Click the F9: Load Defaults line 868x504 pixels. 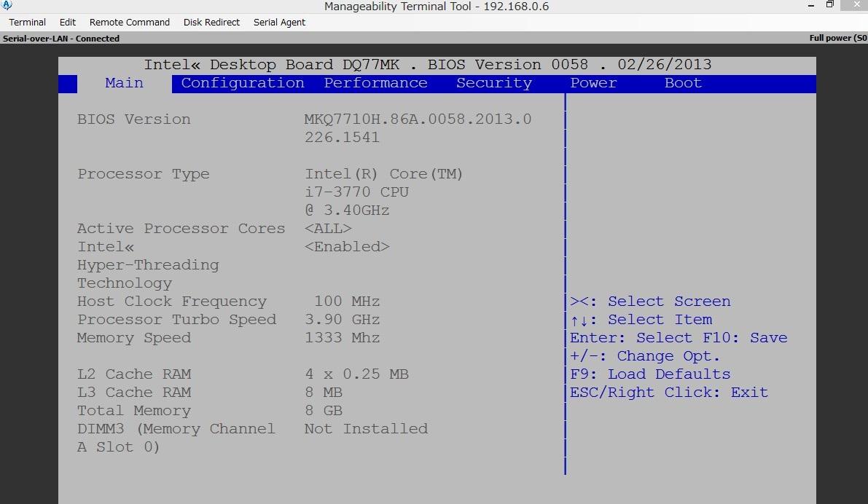[650, 374]
